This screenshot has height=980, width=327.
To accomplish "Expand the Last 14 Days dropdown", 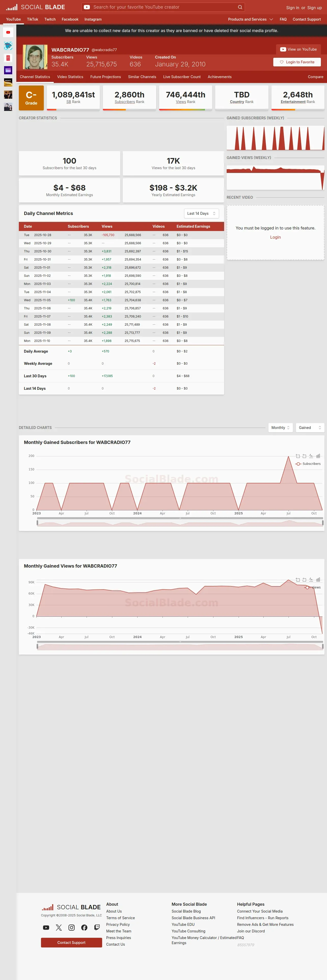I will click(201, 213).
